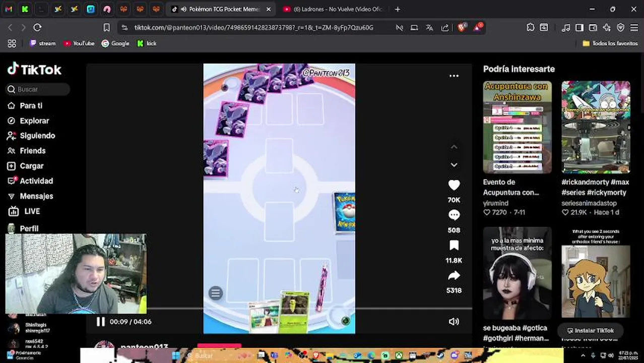Close the Pokémon TCG Pocket tab
The width and height of the screenshot is (644, 363).
click(268, 9)
